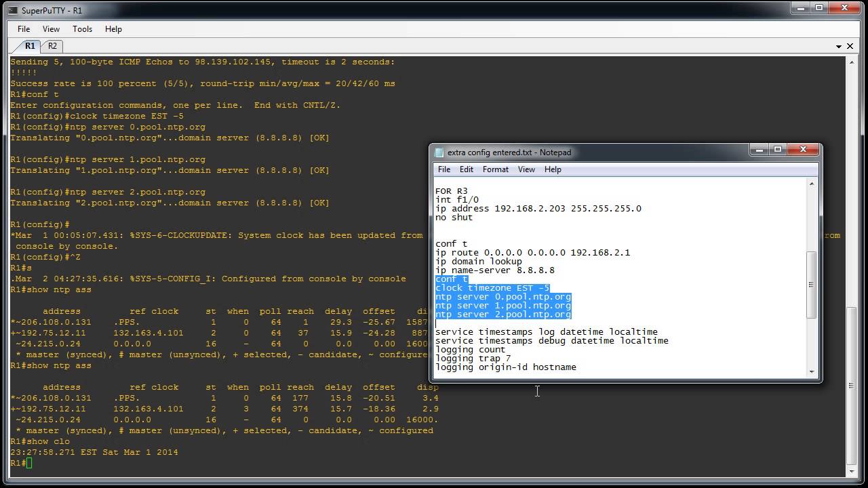Click highlighted 'clock timezone EST -5' in Notepad
868x488 pixels.
coord(492,288)
